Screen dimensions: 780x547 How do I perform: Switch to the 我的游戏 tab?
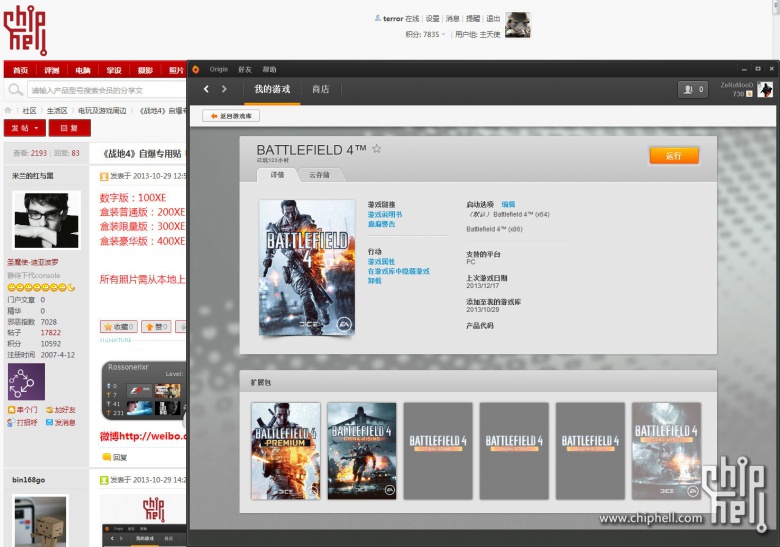coord(272,89)
